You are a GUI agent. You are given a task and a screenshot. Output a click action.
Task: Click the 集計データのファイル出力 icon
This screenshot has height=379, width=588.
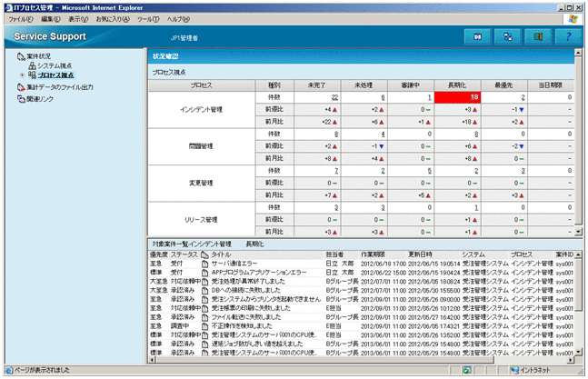[20, 87]
